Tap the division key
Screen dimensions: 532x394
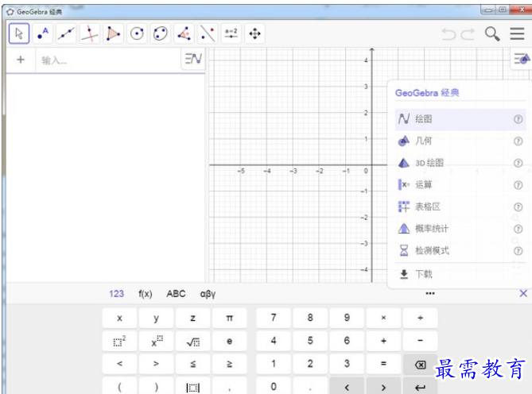click(x=420, y=318)
